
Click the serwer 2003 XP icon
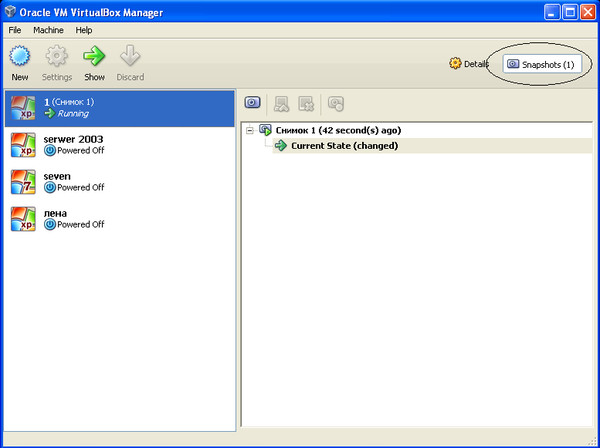[23, 145]
